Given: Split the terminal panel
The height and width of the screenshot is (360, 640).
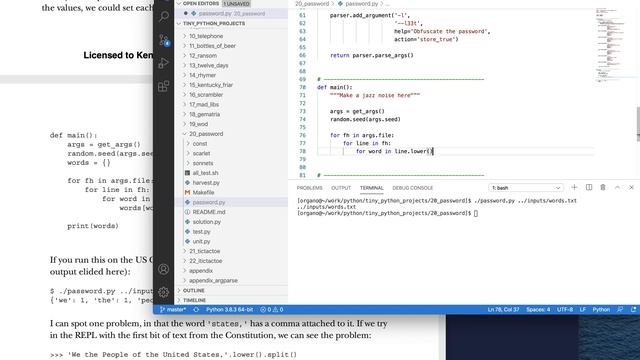Looking at the screenshot, I should (589, 187).
